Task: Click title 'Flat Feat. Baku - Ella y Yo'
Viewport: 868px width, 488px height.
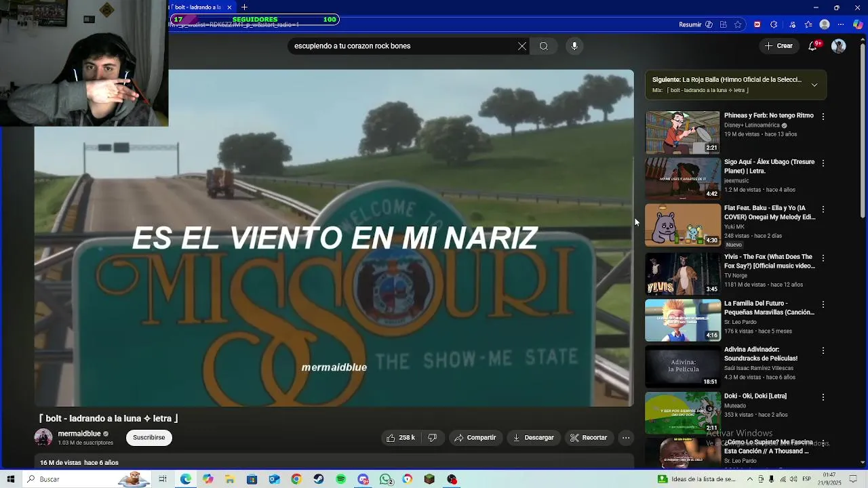Action: 770,213
